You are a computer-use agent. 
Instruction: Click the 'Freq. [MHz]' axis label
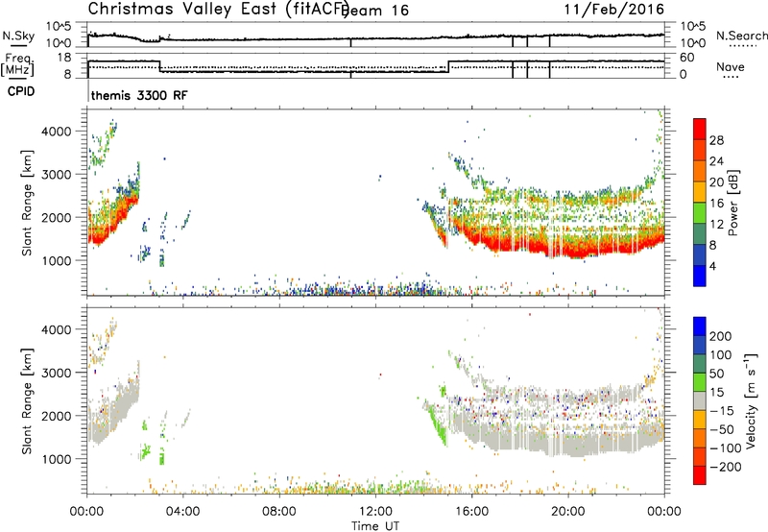point(18,65)
